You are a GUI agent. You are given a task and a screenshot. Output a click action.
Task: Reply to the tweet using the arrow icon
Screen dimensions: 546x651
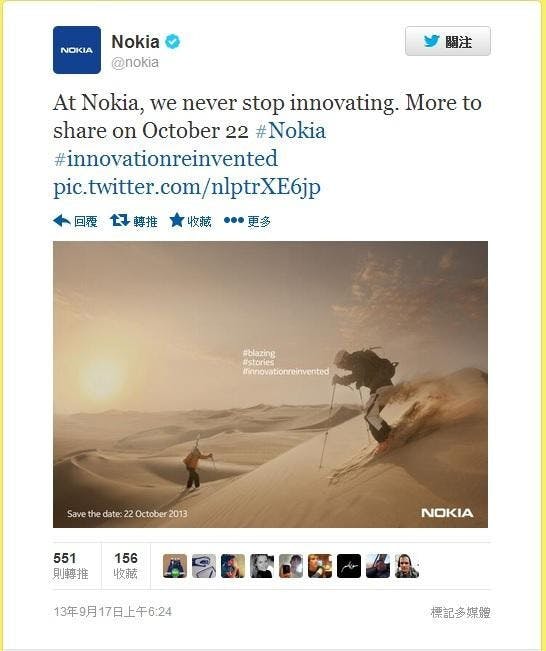coord(75,221)
